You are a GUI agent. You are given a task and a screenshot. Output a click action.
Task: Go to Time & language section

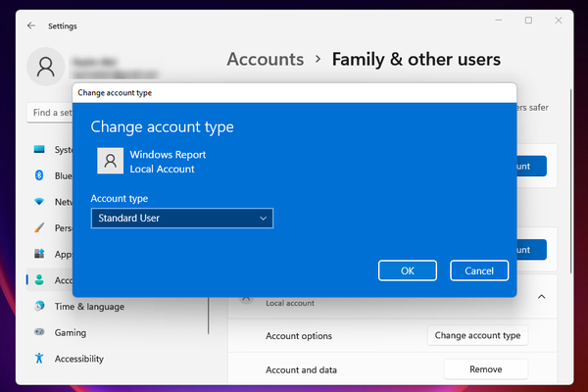click(x=89, y=306)
